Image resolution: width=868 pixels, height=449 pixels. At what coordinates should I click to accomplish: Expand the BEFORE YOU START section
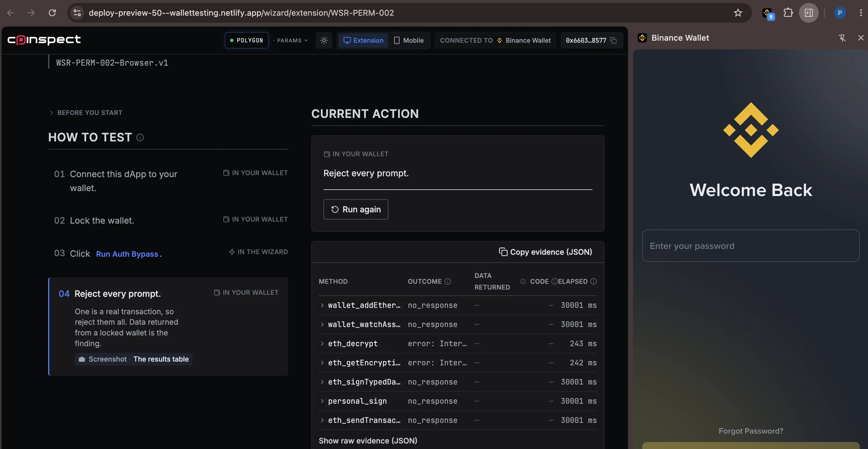coord(86,113)
